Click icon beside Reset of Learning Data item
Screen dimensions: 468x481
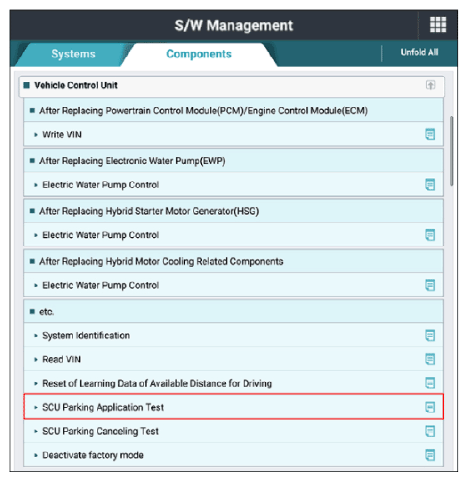[430, 383]
